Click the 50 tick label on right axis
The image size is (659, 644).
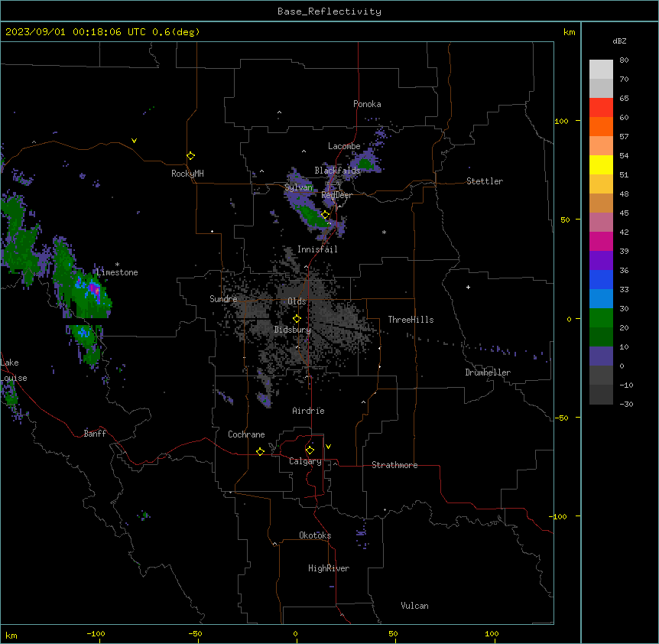tap(565, 220)
